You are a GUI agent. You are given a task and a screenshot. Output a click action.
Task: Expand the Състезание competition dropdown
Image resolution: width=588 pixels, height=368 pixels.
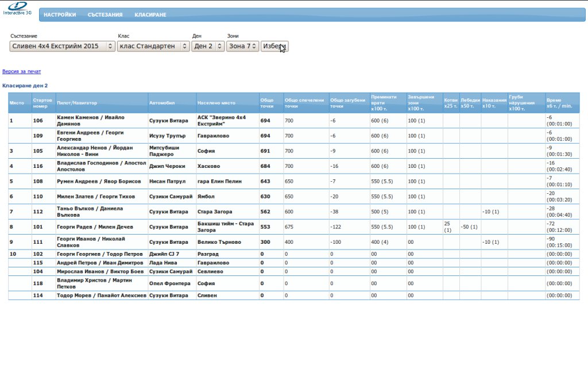coord(62,46)
